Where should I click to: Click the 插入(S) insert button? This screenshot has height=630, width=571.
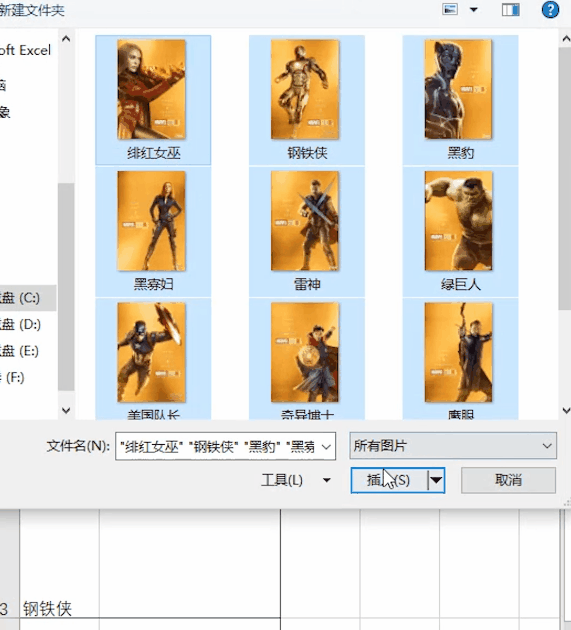[389, 480]
